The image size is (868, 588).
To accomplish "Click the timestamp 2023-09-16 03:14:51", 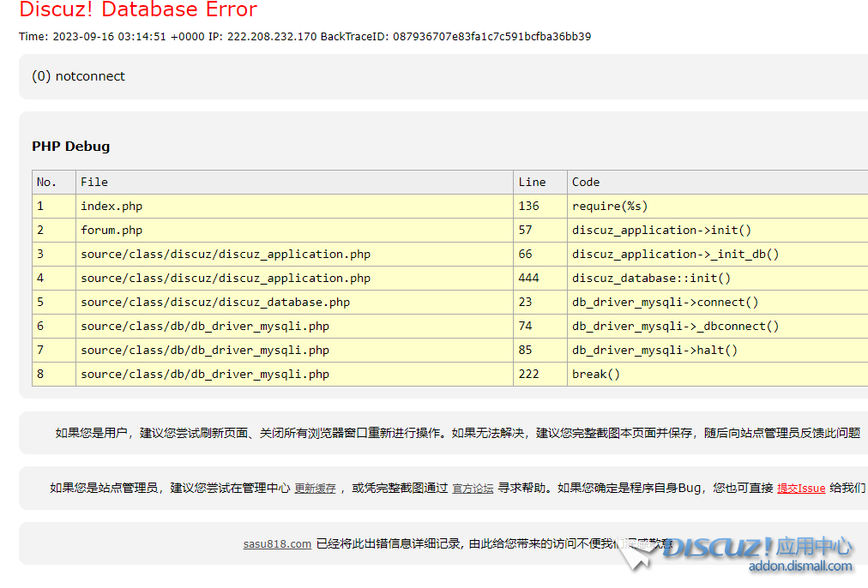I will click(x=110, y=37).
